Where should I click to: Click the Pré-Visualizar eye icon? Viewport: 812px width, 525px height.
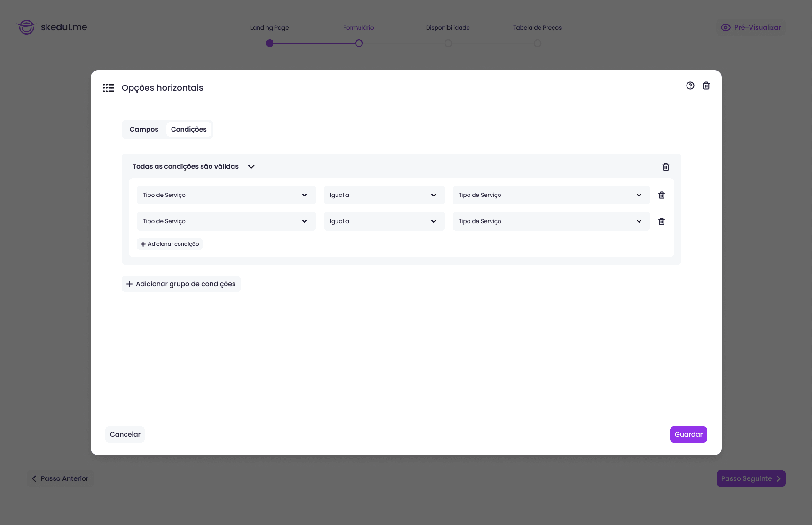[x=726, y=28]
